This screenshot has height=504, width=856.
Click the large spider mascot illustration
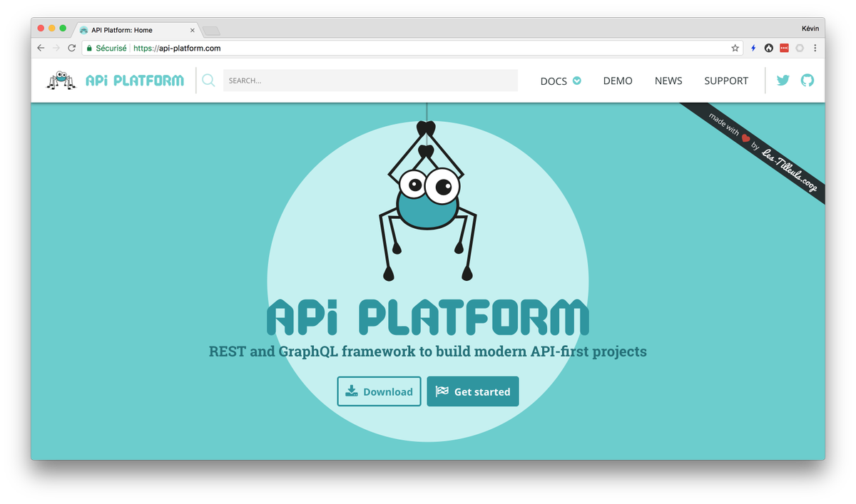pos(427,201)
